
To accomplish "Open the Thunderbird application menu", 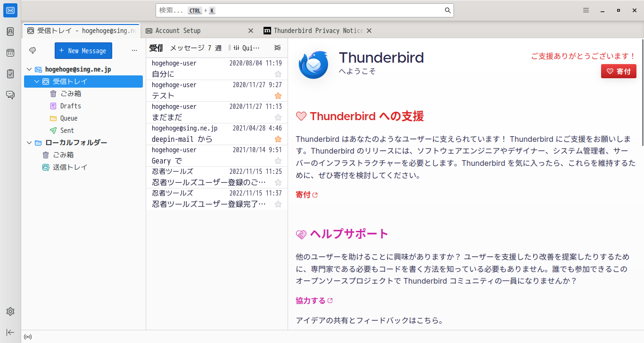I will pos(586,10).
